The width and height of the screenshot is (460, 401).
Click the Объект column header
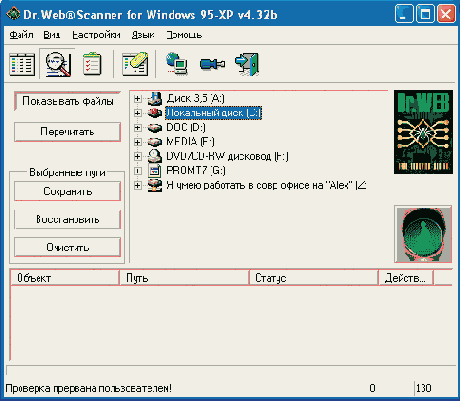click(x=65, y=278)
